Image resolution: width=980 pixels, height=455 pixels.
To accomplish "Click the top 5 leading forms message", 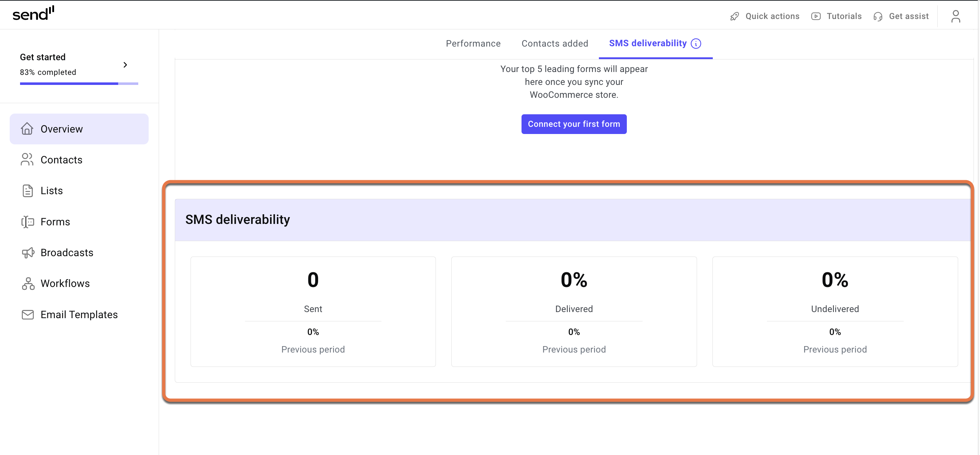I will point(574,82).
